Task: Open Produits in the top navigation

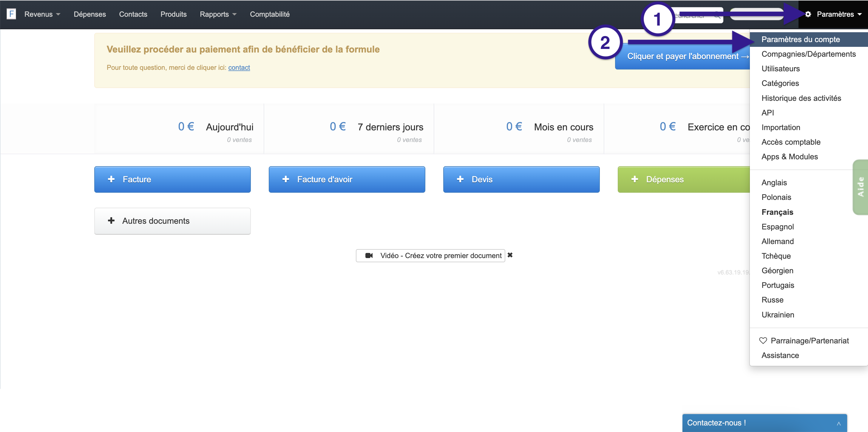Action: pyautogui.click(x=174, y=14)
